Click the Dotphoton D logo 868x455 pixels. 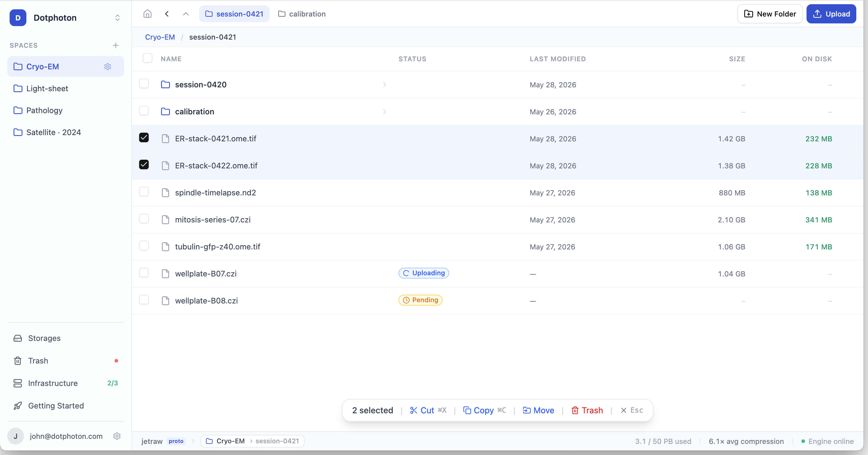(18, 18)
